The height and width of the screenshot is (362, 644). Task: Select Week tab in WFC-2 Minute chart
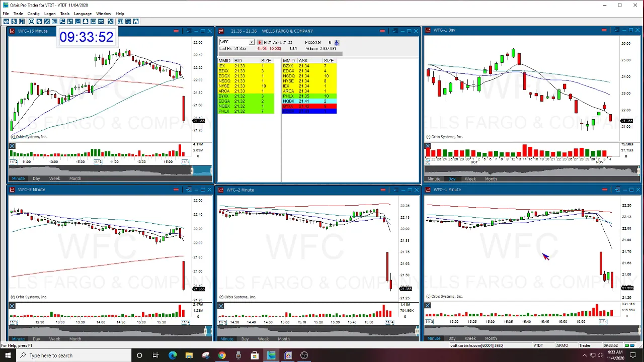pos(263,339)
